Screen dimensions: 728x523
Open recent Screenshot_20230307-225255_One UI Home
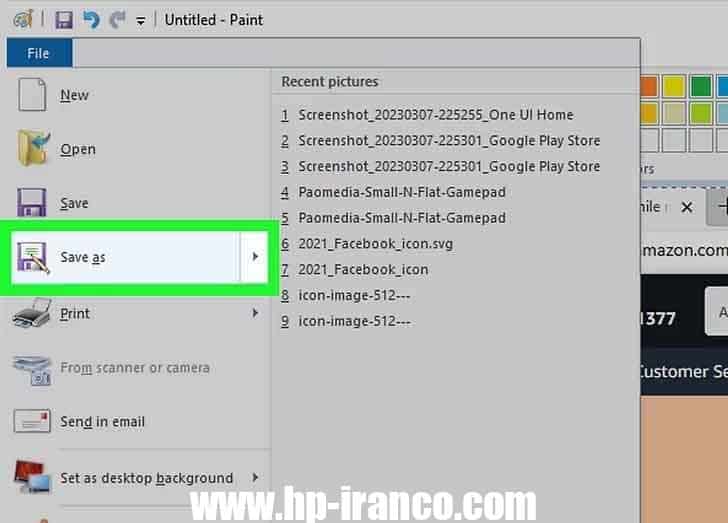coord(435,115)
